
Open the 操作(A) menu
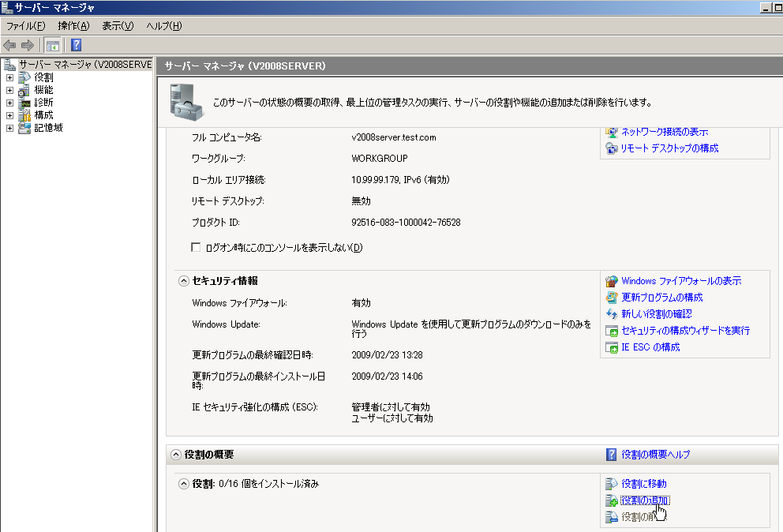(x=73, y=26)
